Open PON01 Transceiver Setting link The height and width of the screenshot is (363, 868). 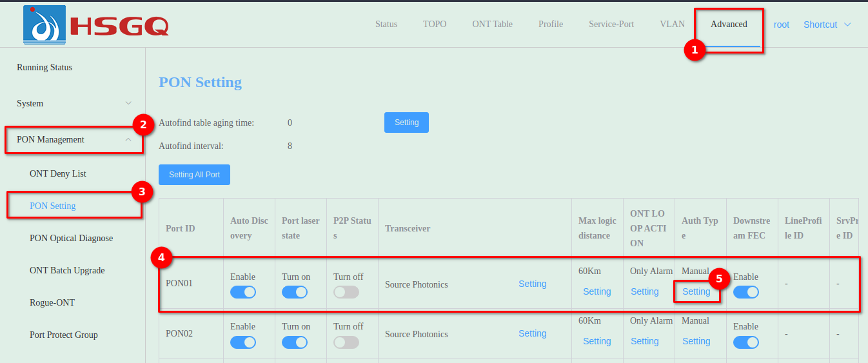[x=532, y=284]
